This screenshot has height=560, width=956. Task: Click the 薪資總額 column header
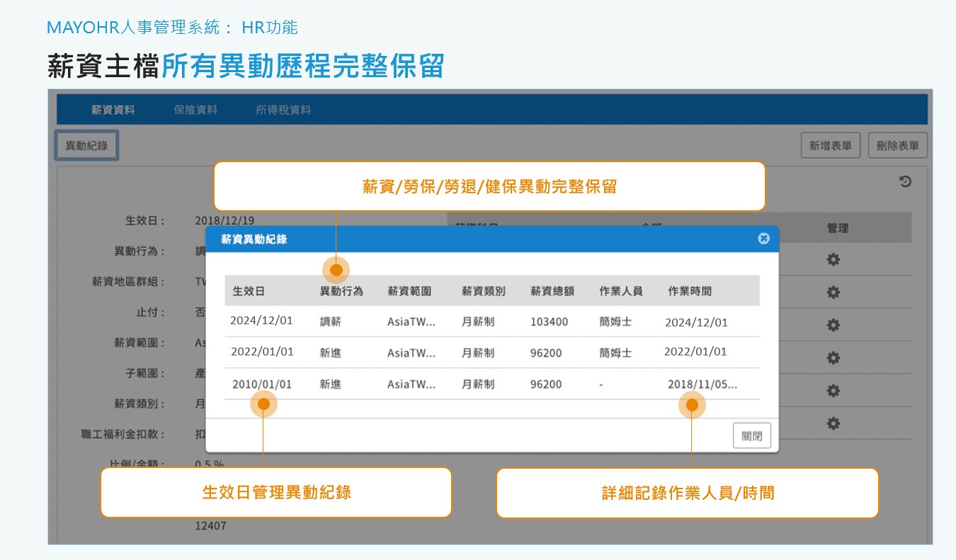tap(552, 291)
